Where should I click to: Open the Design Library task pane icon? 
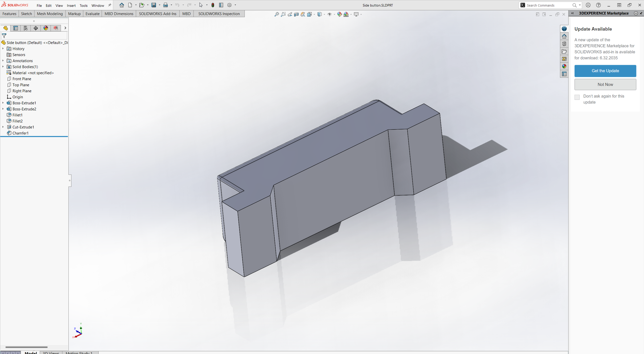[564, 44]
